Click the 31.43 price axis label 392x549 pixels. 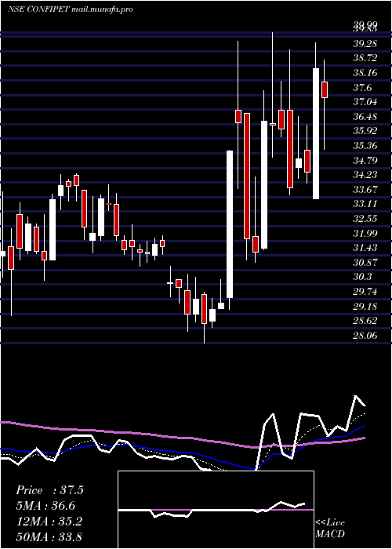365,248
